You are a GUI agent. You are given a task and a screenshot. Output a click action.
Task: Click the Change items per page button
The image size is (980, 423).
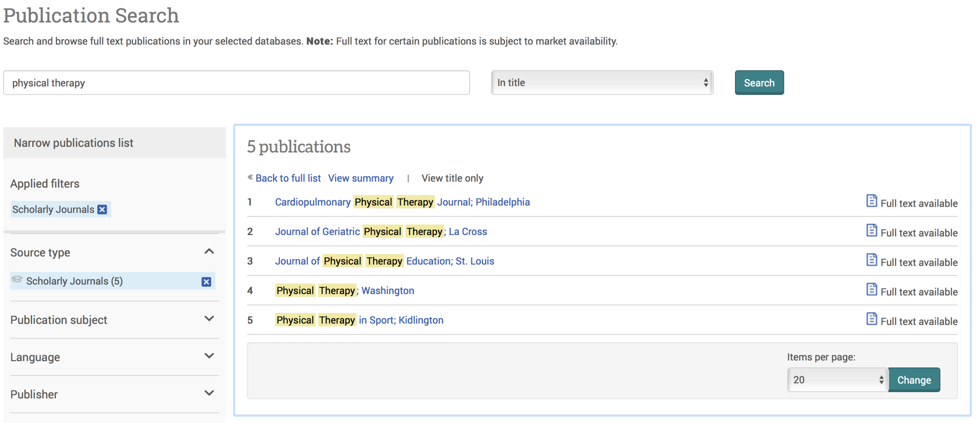pos(914,380)
